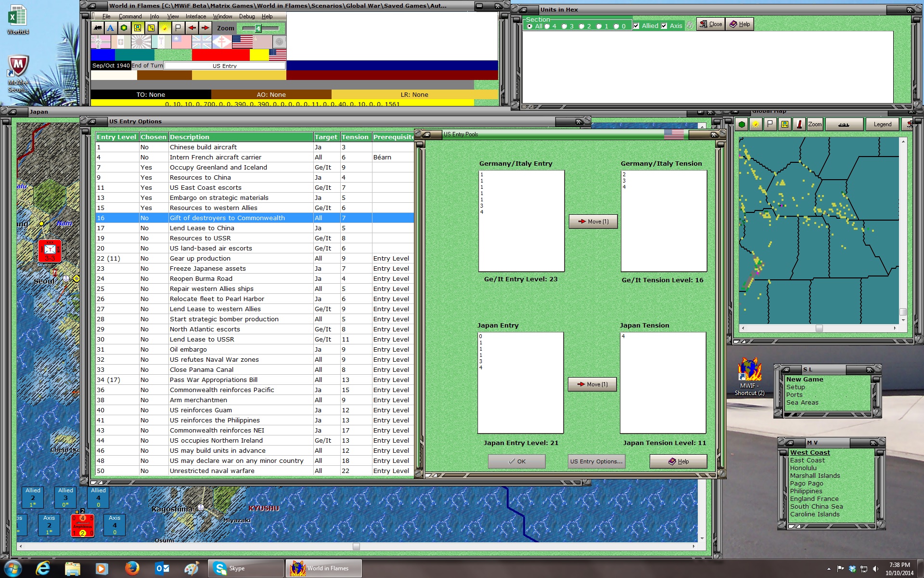Disable the Axis checkbox in Units in Hex
This screenshot has width=924, height=578.
pyautogui.click(x=665, y=26)
